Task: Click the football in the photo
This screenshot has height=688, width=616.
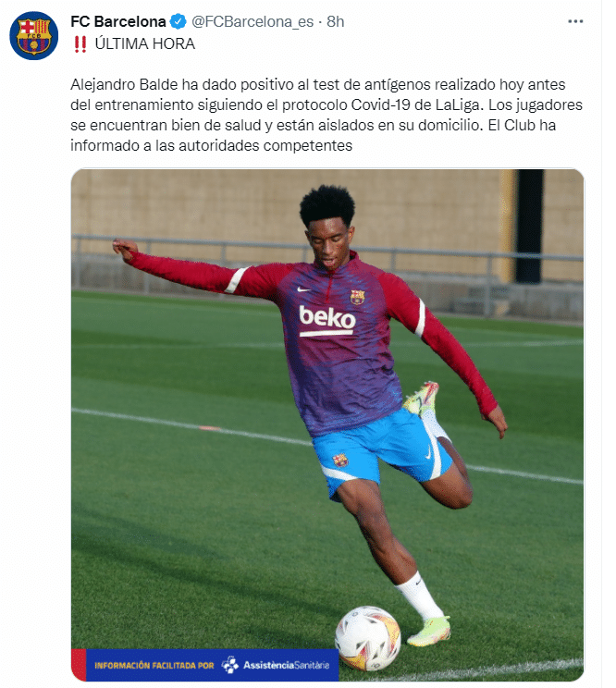Action: [368, 638]
